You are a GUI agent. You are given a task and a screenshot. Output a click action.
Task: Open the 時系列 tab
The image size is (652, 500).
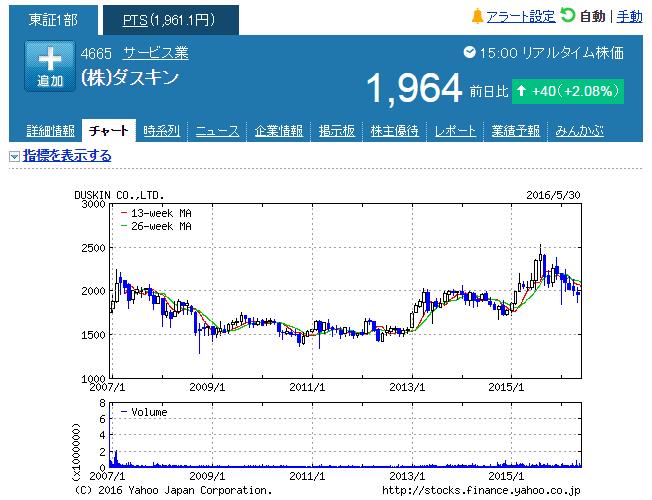coord(162,131)
